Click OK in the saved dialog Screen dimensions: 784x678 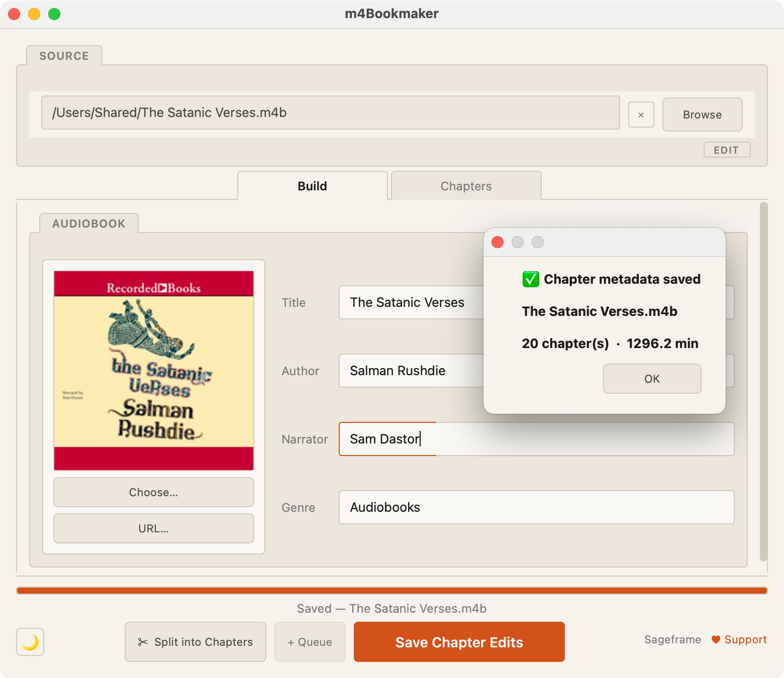coord(652,379)
